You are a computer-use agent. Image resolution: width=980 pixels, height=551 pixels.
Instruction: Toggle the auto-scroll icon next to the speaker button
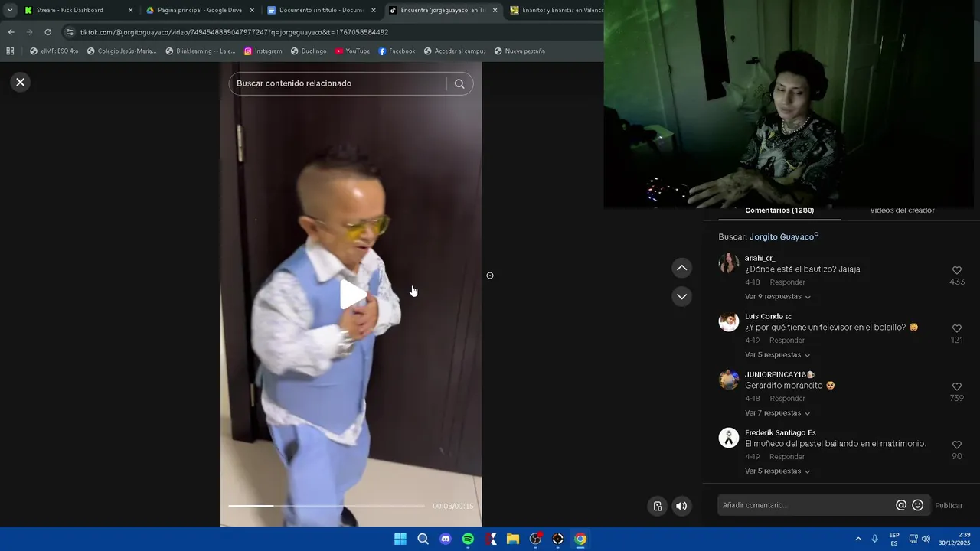pyautogui.click(x=658, y=506)
